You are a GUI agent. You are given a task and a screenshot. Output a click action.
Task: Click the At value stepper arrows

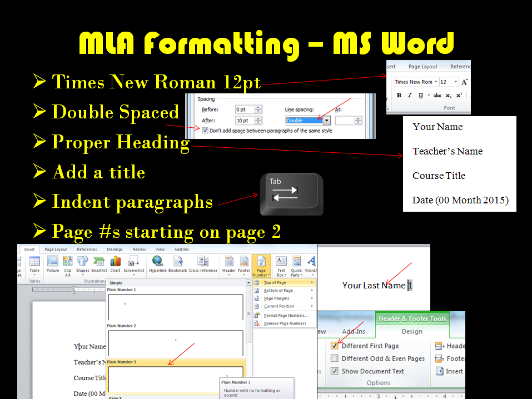coord(359,121)
